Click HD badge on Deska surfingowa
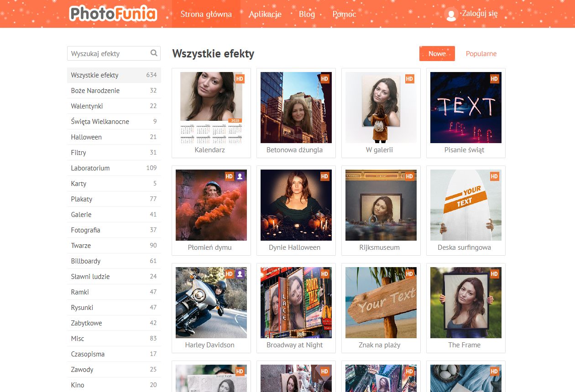 tap(495, 176)
